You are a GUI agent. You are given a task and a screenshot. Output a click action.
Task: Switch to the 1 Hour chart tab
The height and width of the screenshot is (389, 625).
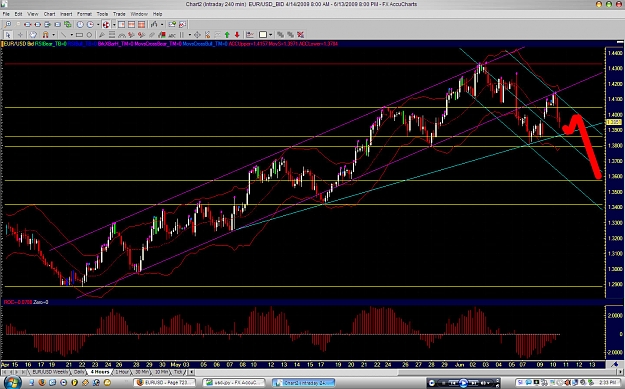click(x=122, y=372)
